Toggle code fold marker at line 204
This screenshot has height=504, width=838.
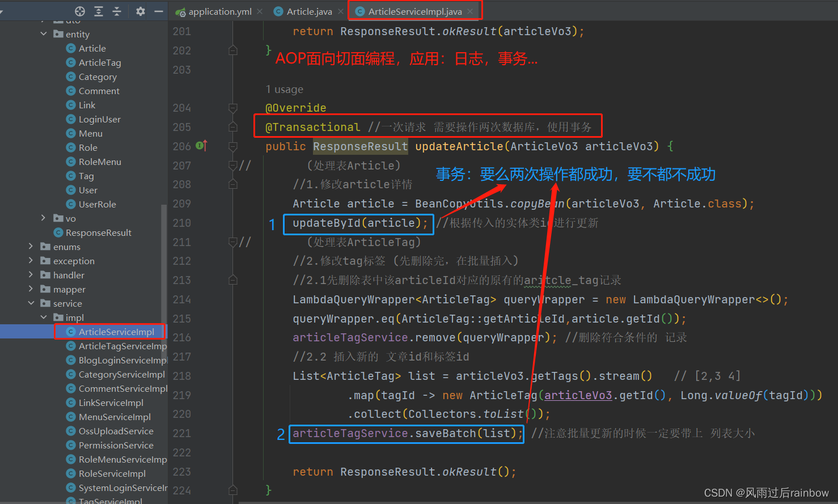pos(232,108)
